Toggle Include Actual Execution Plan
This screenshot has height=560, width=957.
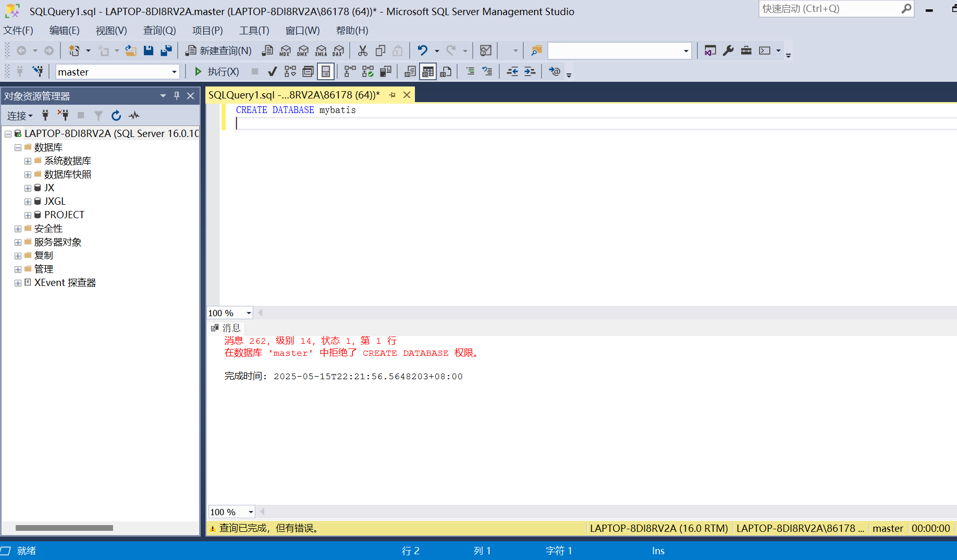tap(350, 71)
